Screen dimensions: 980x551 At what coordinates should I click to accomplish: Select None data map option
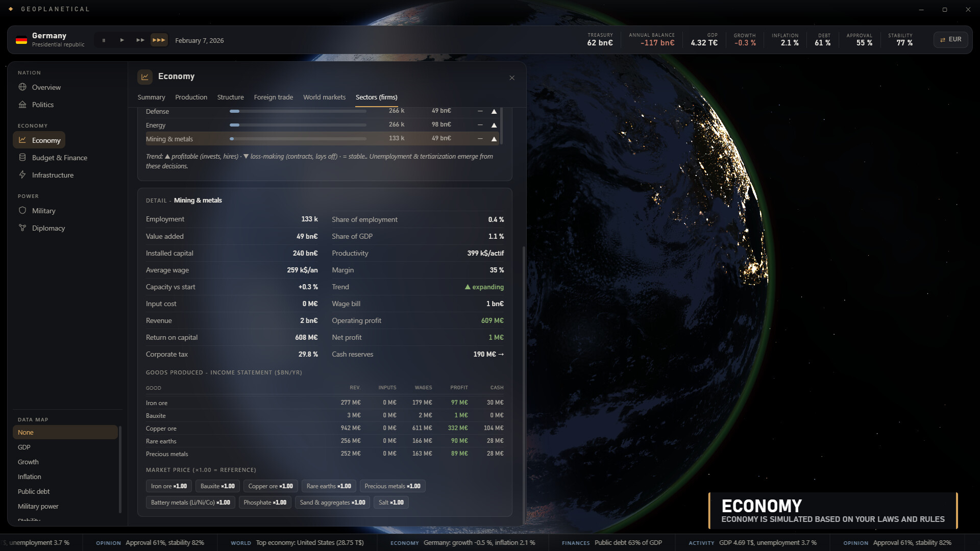[65, 432]
